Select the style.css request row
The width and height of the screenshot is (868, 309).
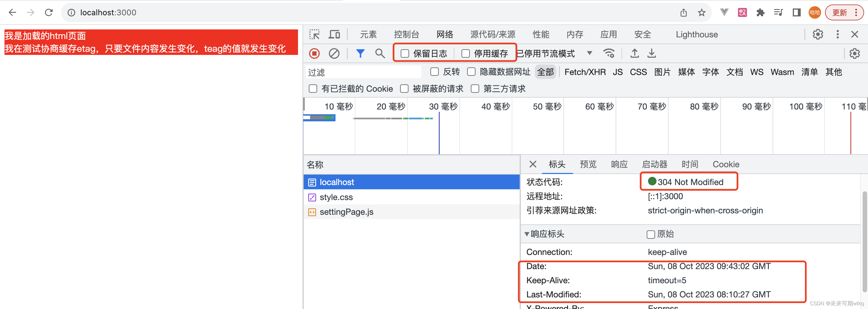[x=411, y=197]
